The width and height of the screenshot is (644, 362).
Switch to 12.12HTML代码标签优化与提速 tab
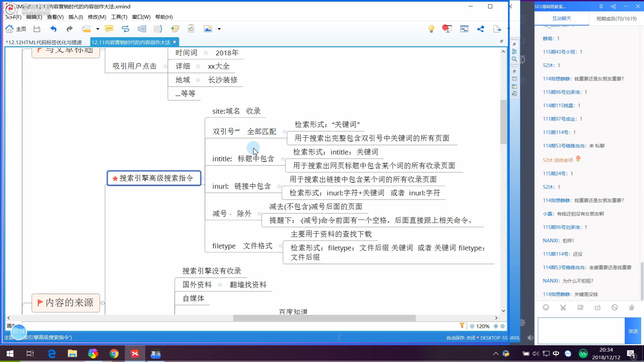pyautogui.click(x=44, y=42)
